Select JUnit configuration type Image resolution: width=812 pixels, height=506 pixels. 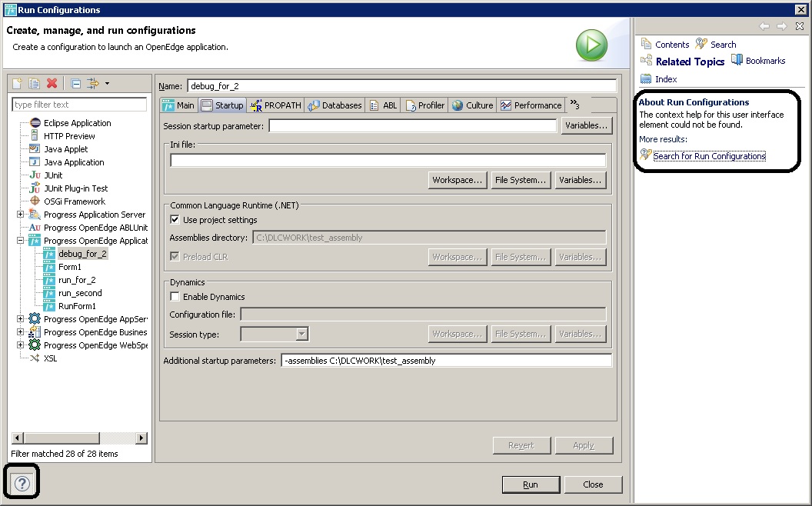[x=53, y=175]
